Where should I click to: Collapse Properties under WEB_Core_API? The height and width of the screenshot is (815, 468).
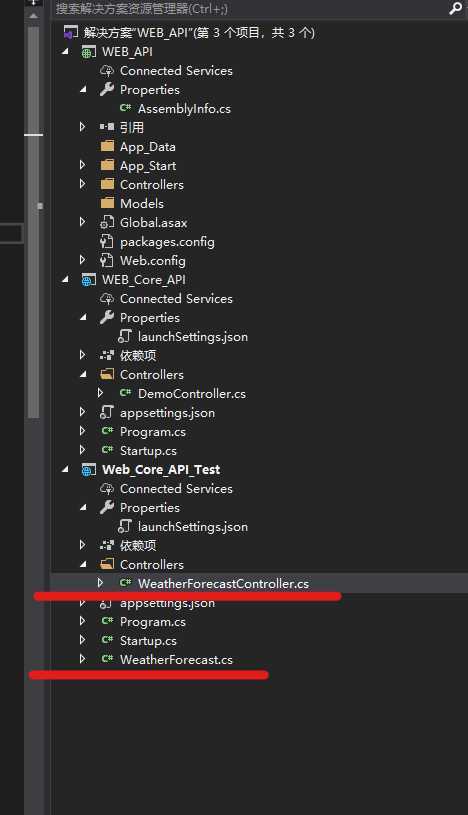click(x=83, y=318)
